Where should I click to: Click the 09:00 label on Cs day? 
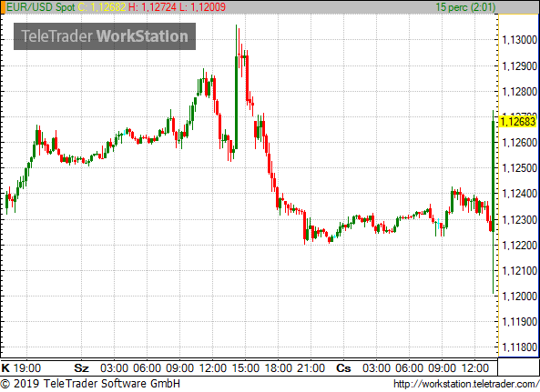point(442,368)
